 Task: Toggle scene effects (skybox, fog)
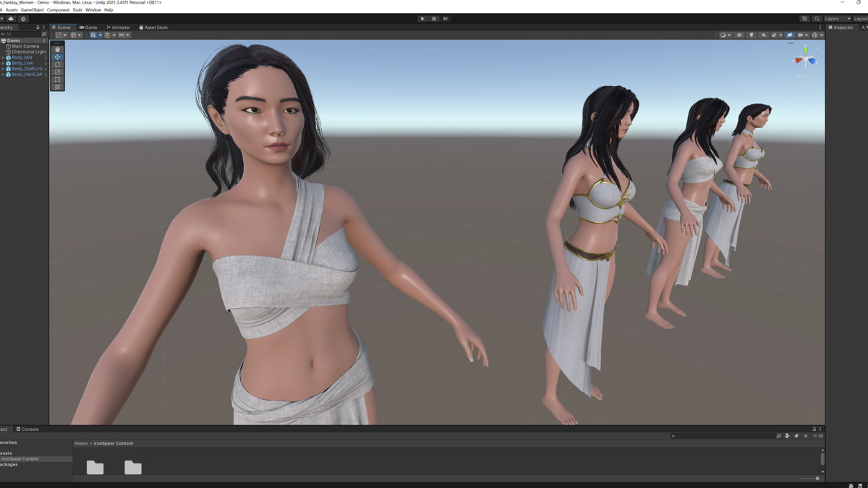click(x=773, y=35)
